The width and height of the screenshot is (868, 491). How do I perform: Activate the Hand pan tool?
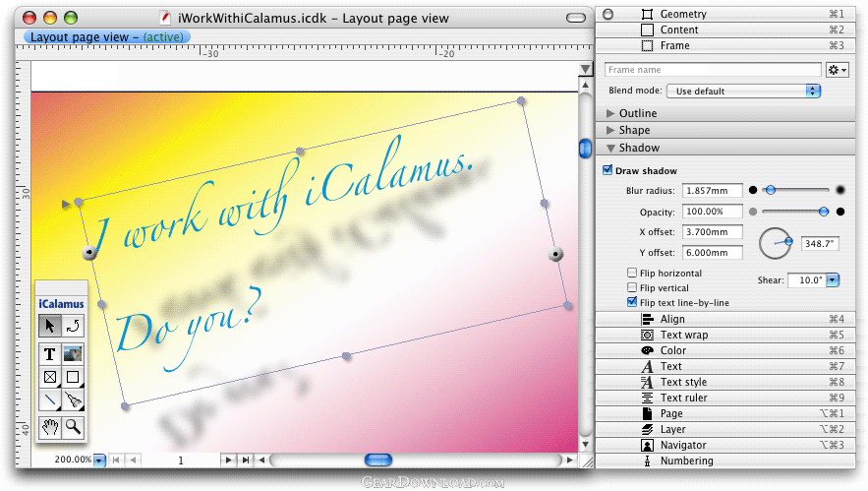tap(50, 427)
